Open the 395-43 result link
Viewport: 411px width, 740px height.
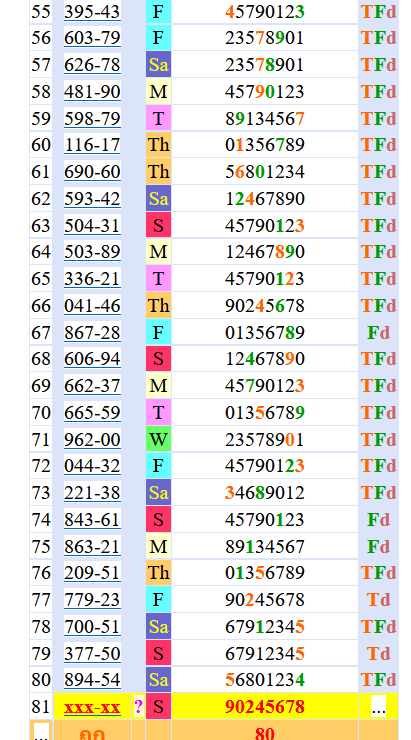pyautogui.click(x=92, y=11)
